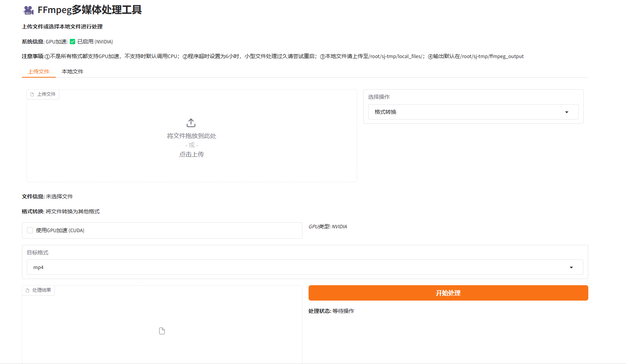Click the 上传文件或选择本地文件进行处理 subtitle
Viewport: 626px width, 364px height.
tap(62, 27)
